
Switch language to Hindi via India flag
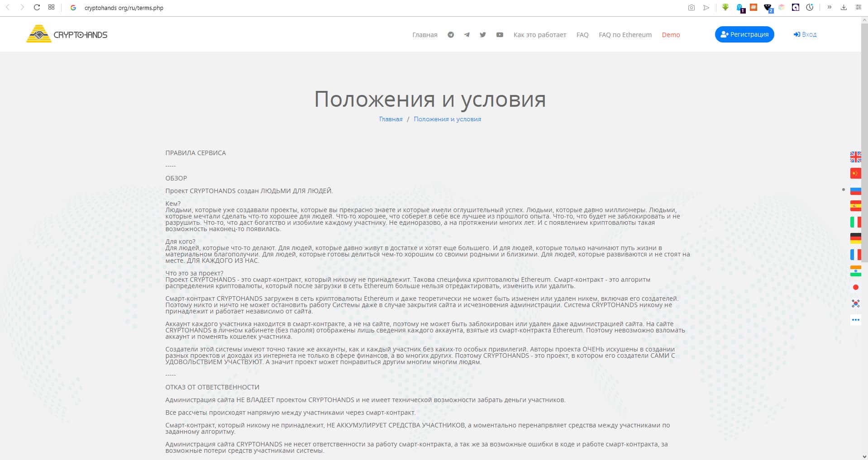[855, 271]
